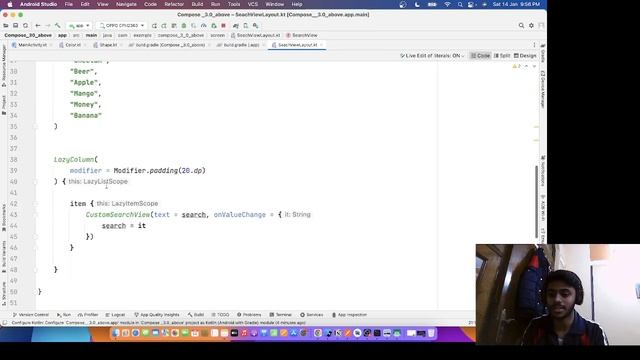The height and width of the screenshot is (360, 640).
Task: Click the Wi-Fi icon in menu bar
Action: 447,4
